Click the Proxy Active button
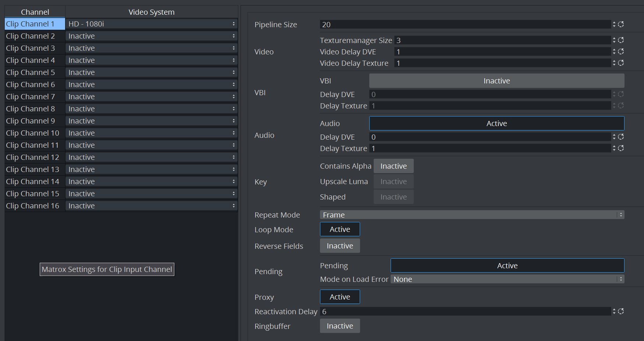Viewport: 644px width, 341px height. 340,297
